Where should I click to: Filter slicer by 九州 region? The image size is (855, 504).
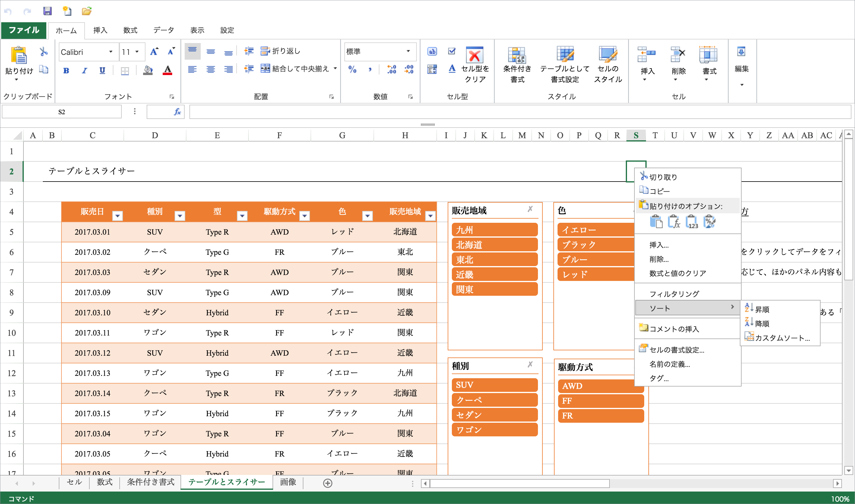click(x=495, y=230)
